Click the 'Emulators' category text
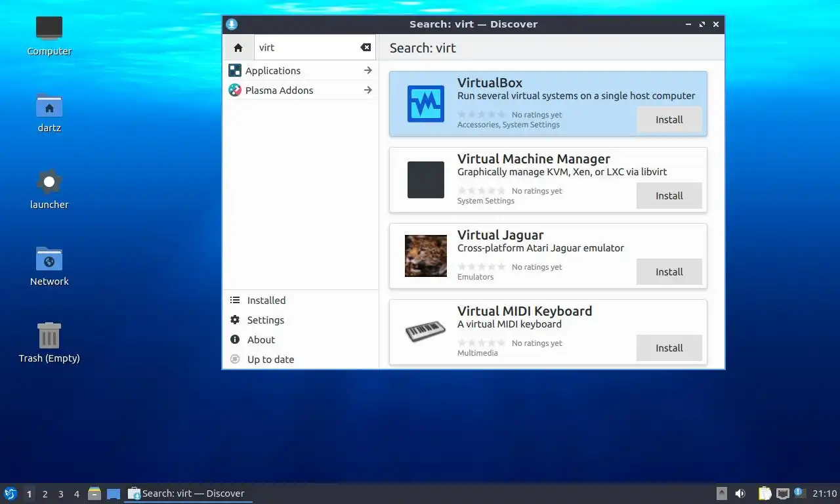The height and width of the screenshot is (504, 840). click(x=475, y=277)
